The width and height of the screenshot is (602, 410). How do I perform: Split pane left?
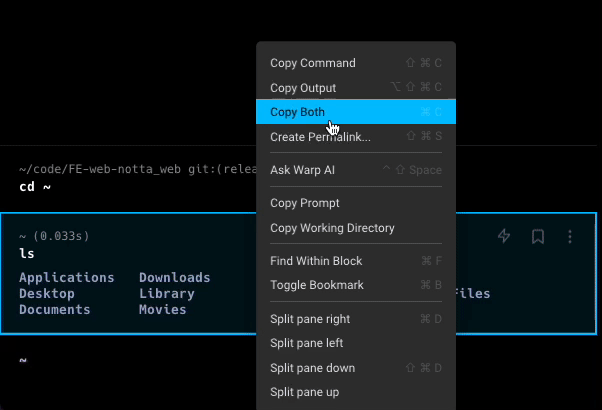click(x=307, y=343)
